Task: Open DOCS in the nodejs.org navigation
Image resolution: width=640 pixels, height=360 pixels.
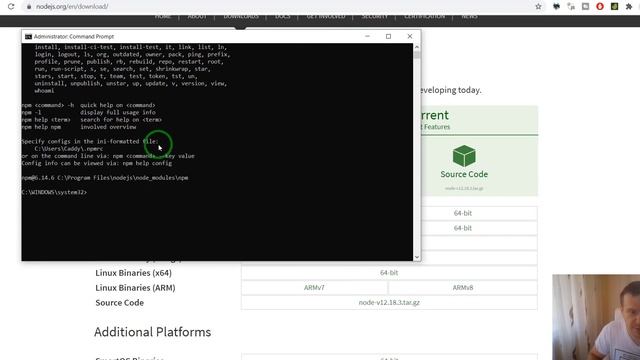Action: (x=283, y=16)
